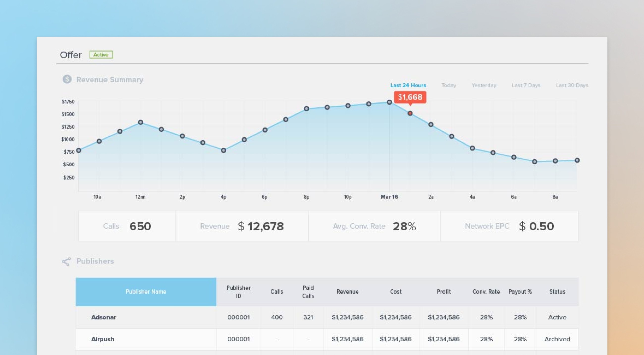The width and height of the screenshot is (644, 355).
Task: Click Adsonar's Publisher ID 000001
Action: [x=239, y=317]
